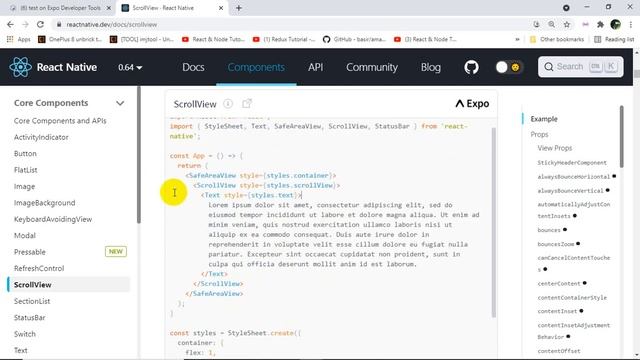Go to the Community nav item
Screen dimensions: 640x360
[372, 67]
